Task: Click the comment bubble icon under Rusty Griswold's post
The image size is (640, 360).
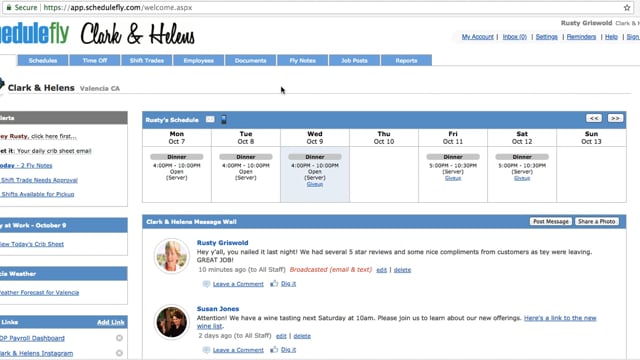Action: (x=206, y=284)
